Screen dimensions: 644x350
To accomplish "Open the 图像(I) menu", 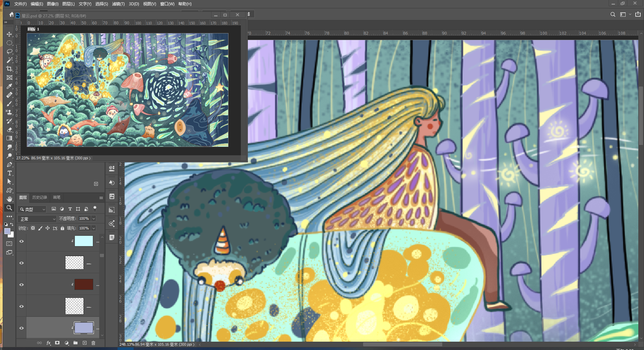I will coord(53,4).
